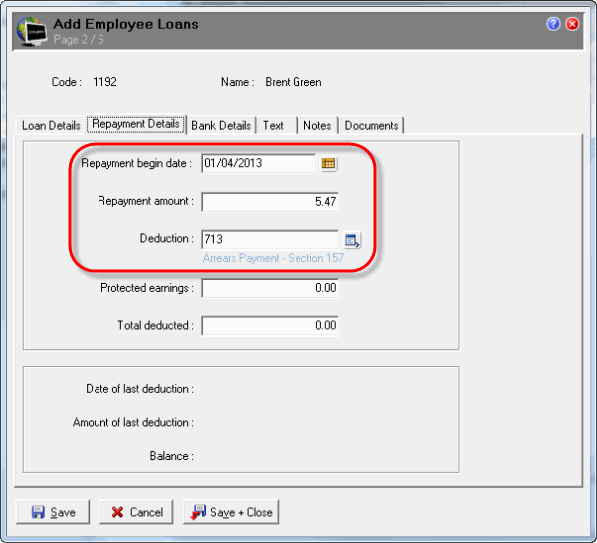
Task: Click the Deduction code input field
Action: click(270, 240)
